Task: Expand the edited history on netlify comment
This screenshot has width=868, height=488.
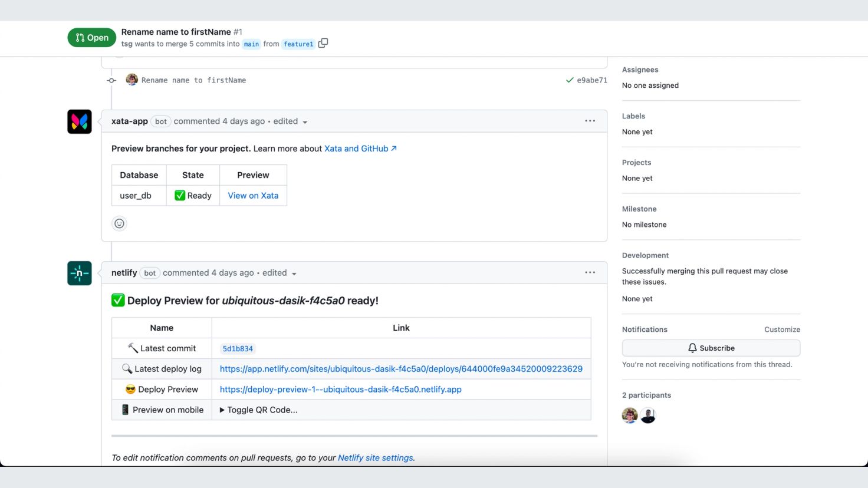Action: click(280, 273)
